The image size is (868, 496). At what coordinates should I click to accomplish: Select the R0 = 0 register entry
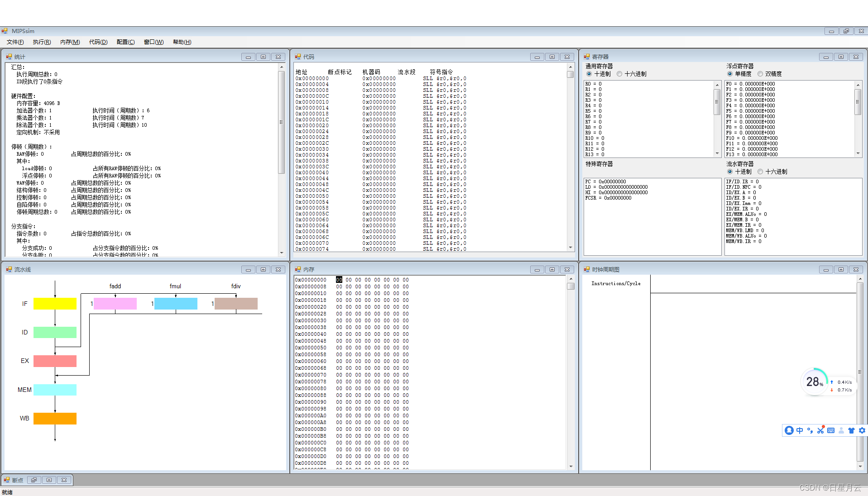tap(593, 84)
